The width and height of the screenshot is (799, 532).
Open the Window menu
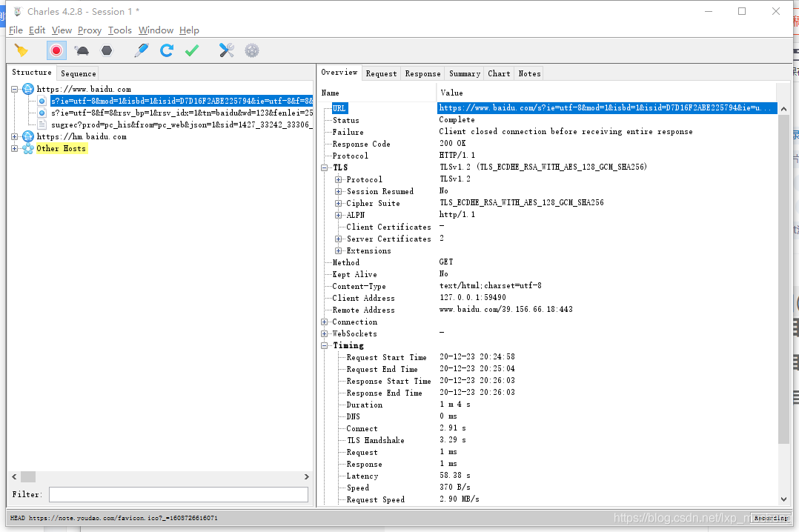156,30
